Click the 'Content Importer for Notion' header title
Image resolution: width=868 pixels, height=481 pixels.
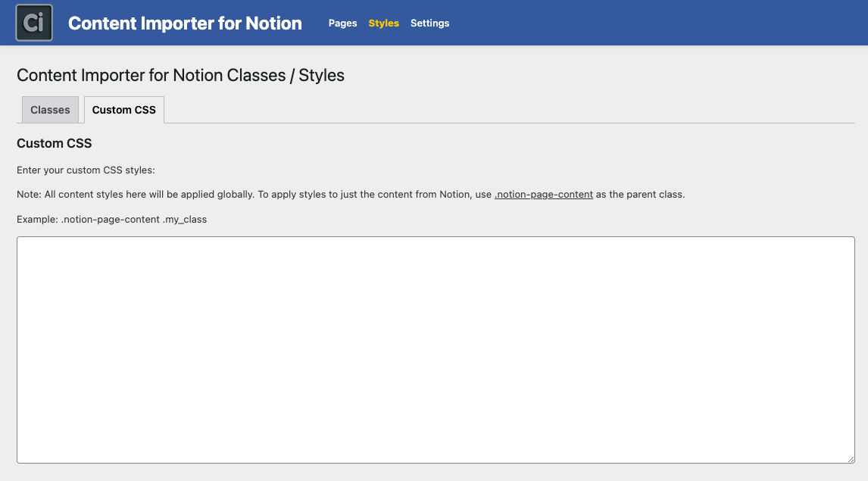(185, 23)
